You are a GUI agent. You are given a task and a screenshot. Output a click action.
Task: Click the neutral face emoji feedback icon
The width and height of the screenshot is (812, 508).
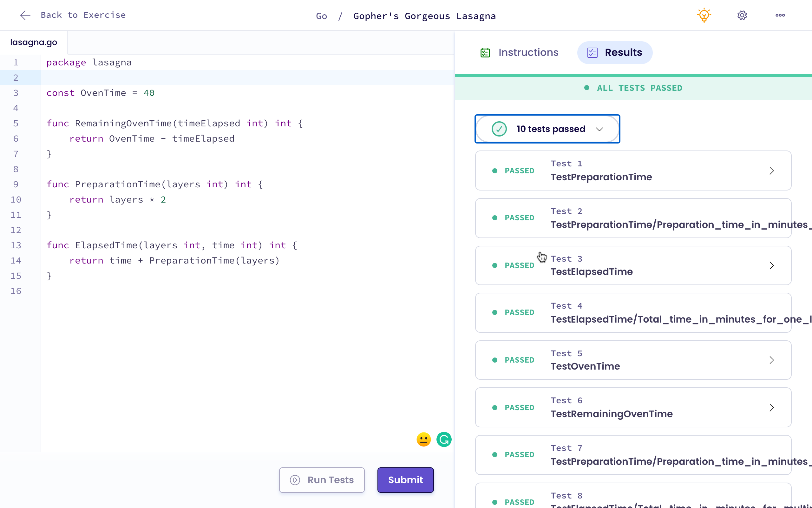click(x=423, y=439)
